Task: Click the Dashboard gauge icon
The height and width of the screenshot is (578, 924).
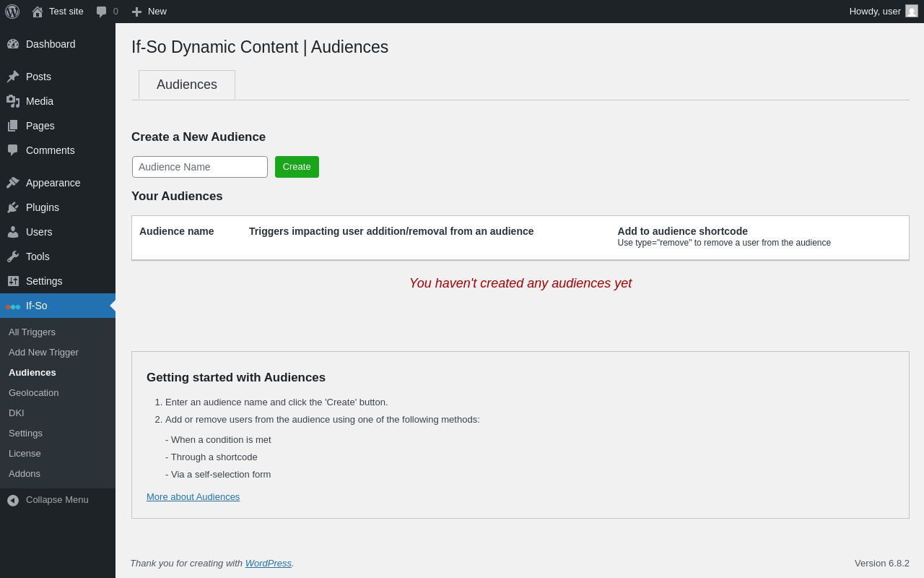Action: pos(13,44)
